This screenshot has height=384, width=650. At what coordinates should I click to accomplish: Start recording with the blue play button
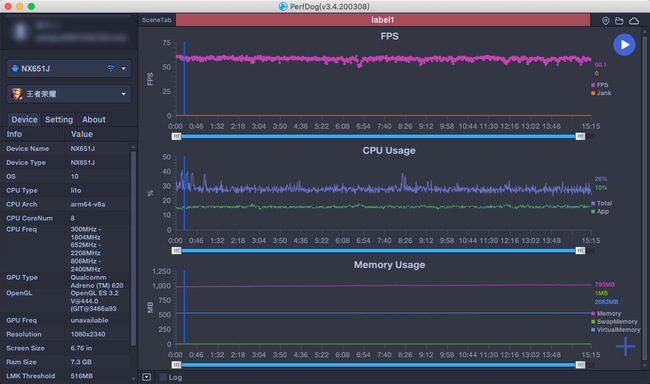click(624, 45)
